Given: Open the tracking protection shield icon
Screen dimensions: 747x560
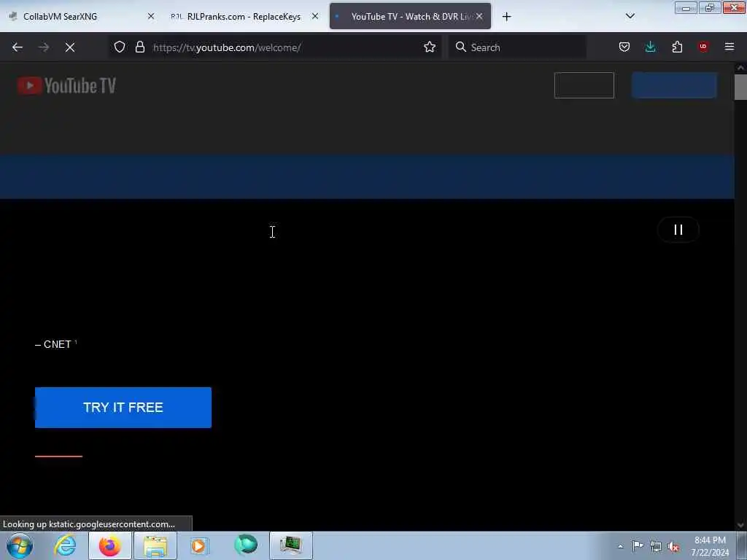Looking at the screenshot, I should 120,47.
